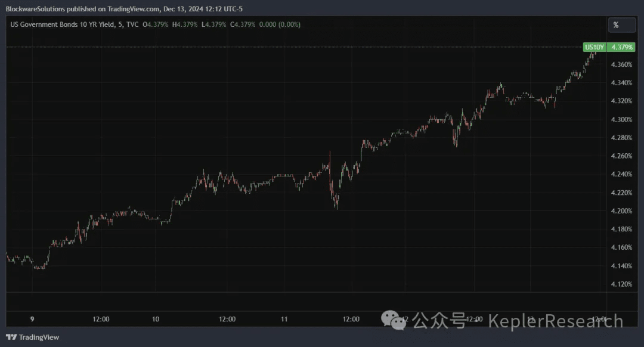This screenshot has width=644, height=347.
Task: Click the O4.379% open value
Action: 155,24
